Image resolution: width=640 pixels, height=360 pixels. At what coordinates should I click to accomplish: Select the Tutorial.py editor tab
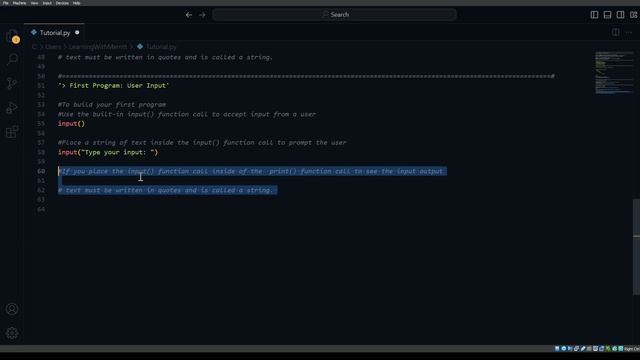(x=54, y=32)
